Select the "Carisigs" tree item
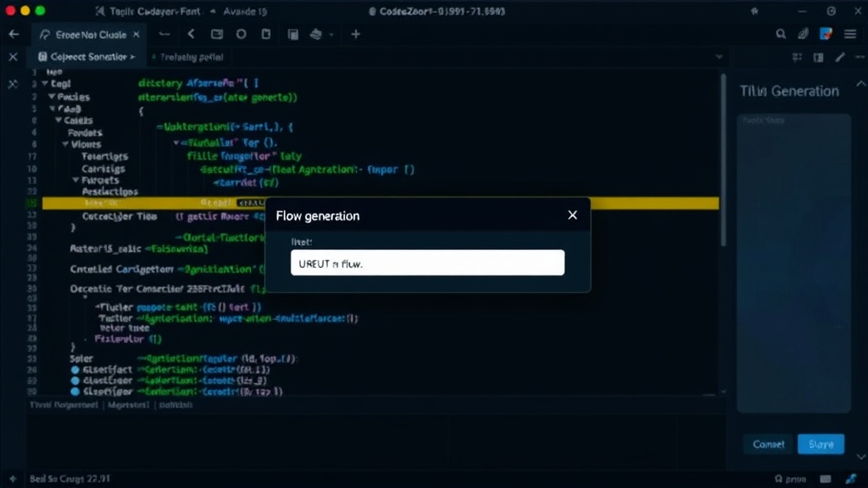This screenshot has height=488, width=868. pos(103,169)
